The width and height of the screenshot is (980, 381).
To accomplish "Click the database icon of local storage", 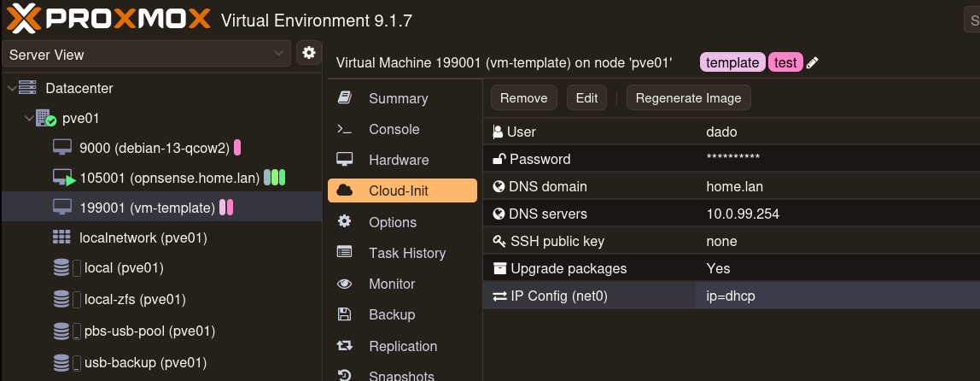I will (x=61, y=268).
